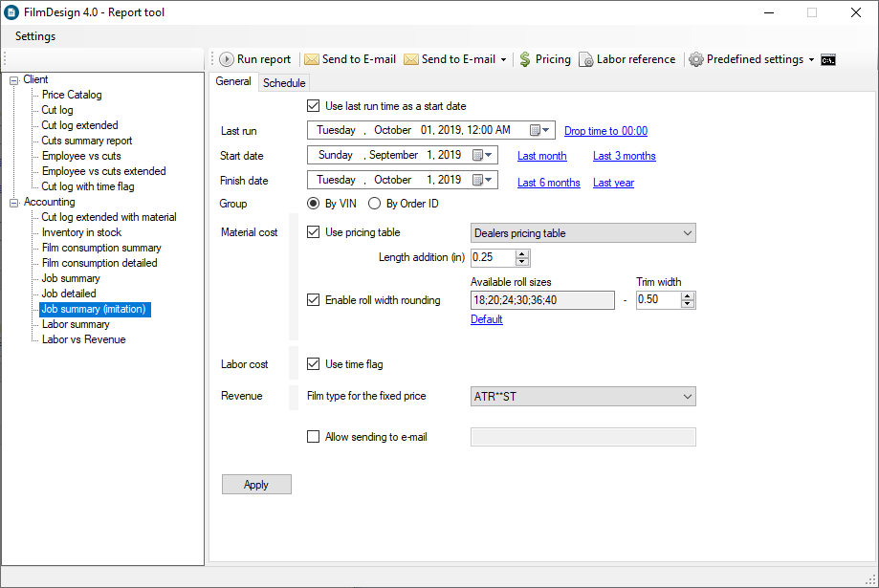Click the first Send to E-mail envelope icon
The height and width of the screenshot is (588, 879).
[x=311, y=59]
